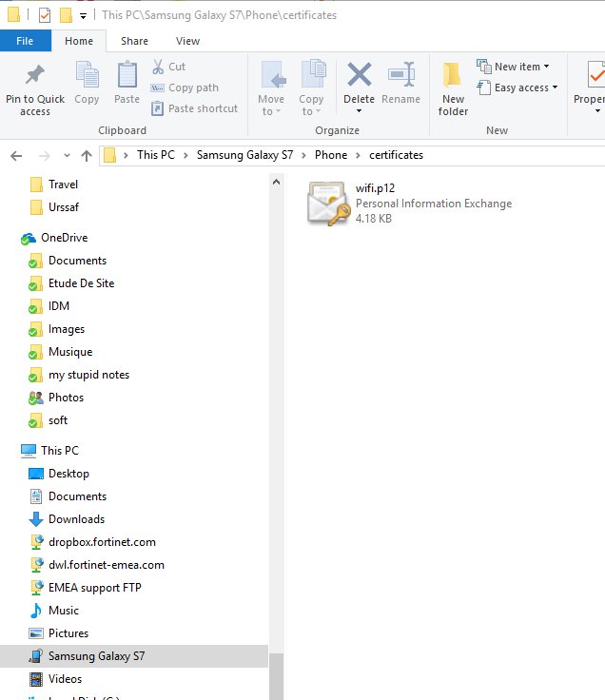The width and height of the screenshot is (605, 700).
Task: Open Properties dropdown arrow
Action: click(597, 111)
